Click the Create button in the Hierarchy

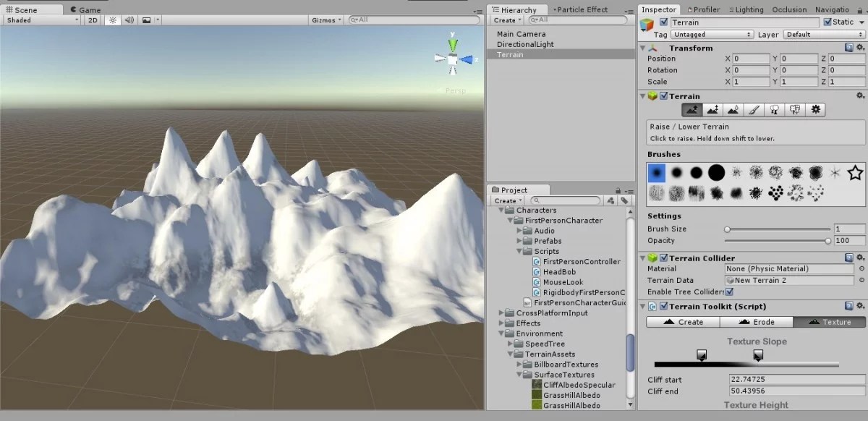[505, 20]
